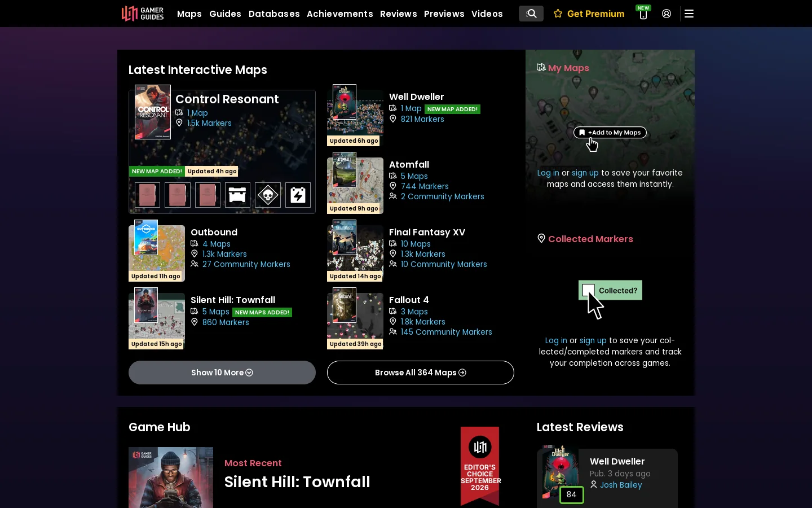Select the second pink journal marker icon
The image size is (812, 508).
pos(178,195)
